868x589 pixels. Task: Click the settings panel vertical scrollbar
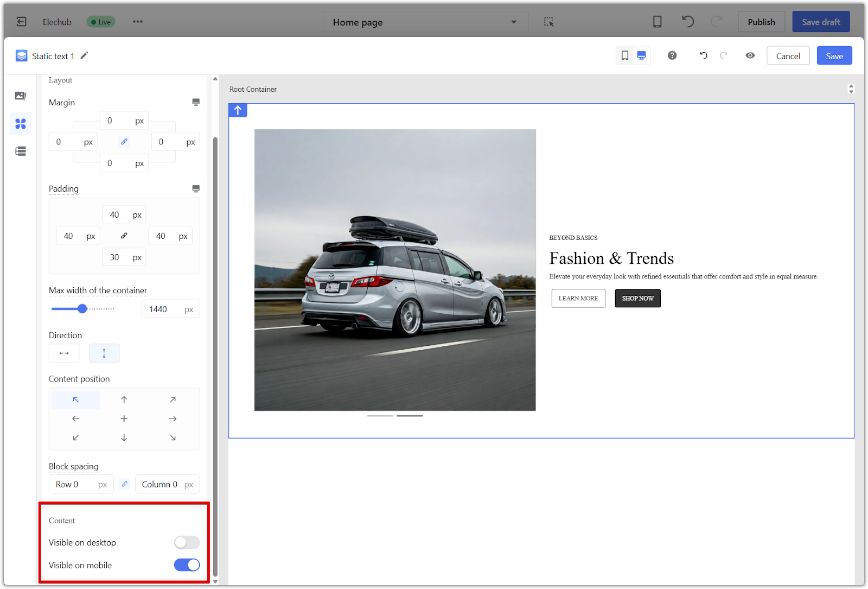215,356
